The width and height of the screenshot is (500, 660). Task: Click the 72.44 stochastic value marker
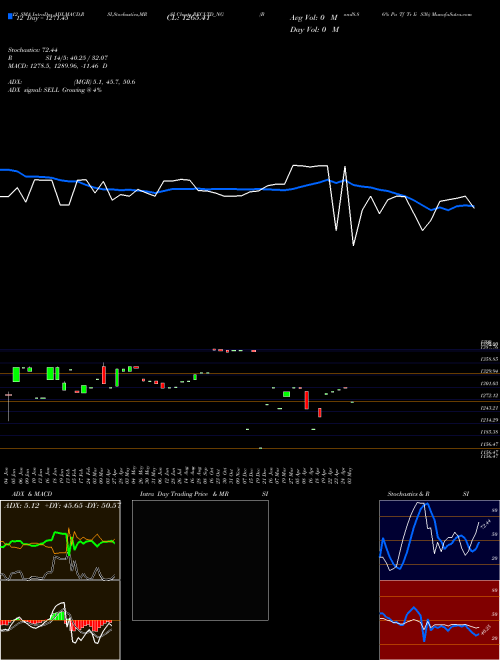486,524
